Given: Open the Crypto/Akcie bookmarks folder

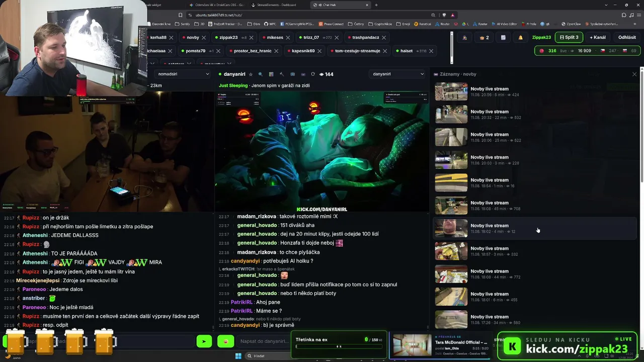Looking at the screenshot, I should coord(380,24).
